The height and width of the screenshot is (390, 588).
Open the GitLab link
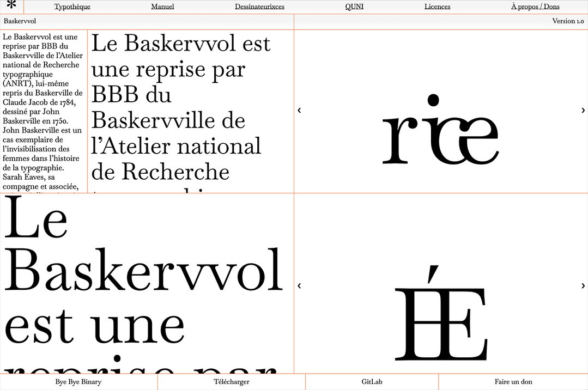click(372, 382)
